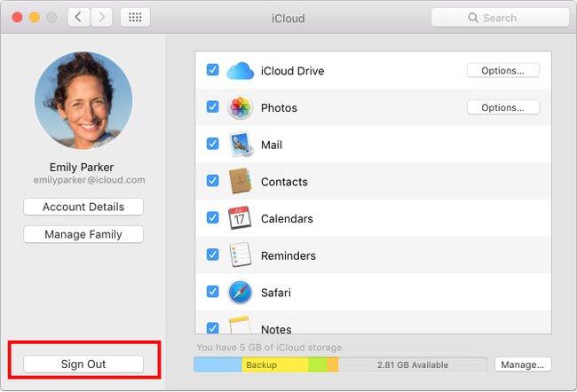Click the Notes label text

coord(276,329)
